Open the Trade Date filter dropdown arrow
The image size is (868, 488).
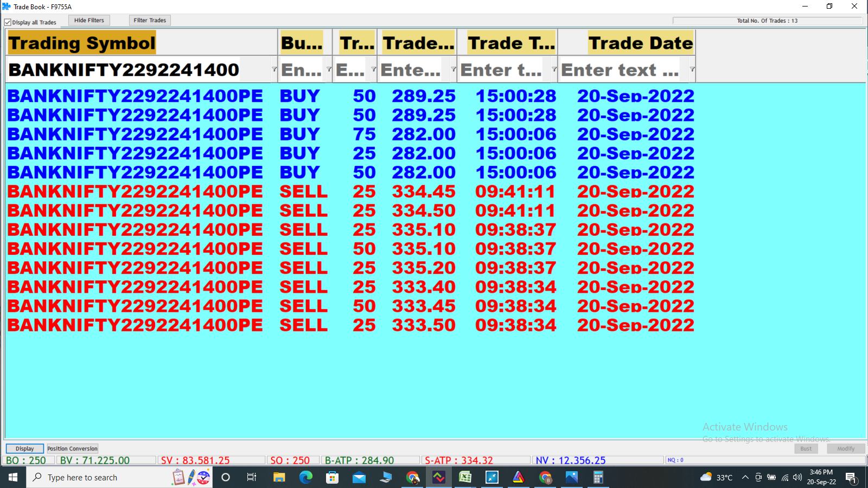point(692,69)
